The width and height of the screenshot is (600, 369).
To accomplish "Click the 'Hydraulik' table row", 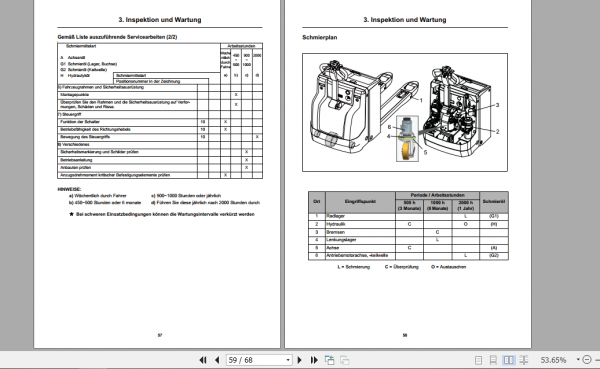I will 408,224.
